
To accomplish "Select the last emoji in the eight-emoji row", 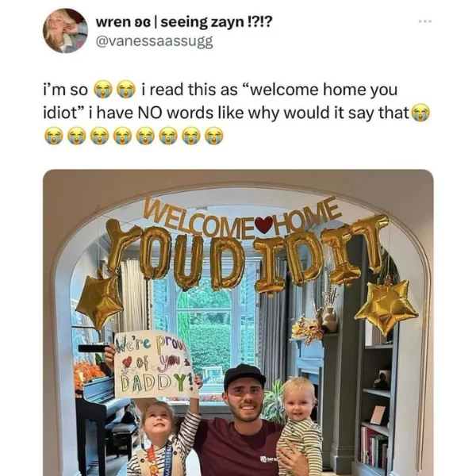I will [x=214, y=136].
